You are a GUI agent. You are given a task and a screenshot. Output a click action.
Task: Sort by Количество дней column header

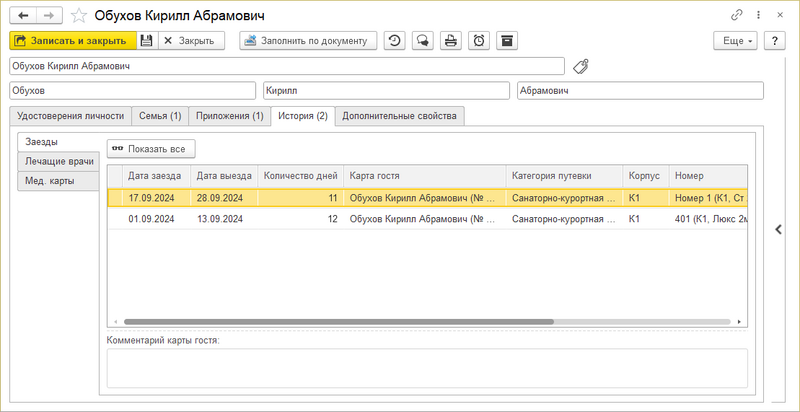tap(301, 176)
